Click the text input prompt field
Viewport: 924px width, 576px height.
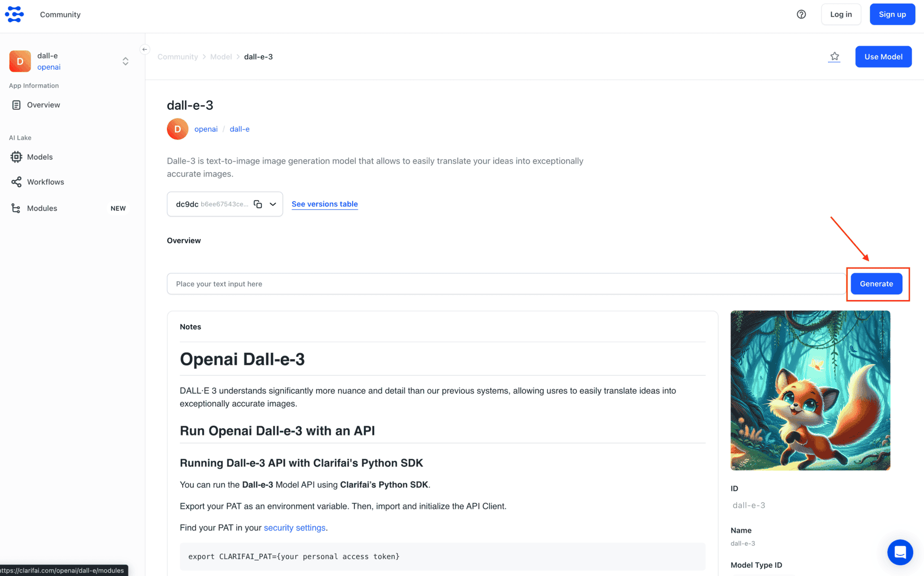click(x=506, y=284)
